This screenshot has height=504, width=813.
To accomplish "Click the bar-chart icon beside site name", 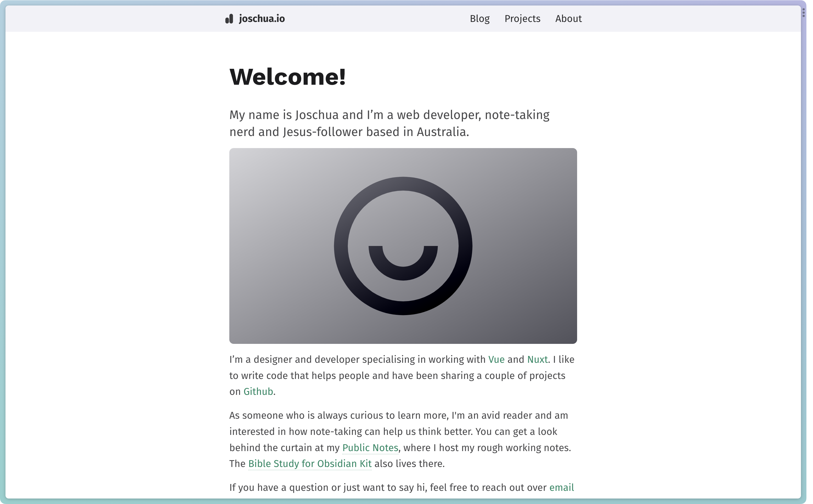I will [x=230, y=19].
